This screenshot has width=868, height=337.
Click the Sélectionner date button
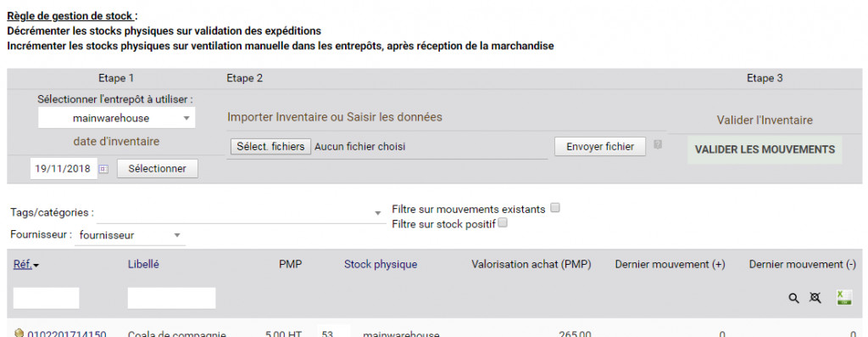(157, 168)
